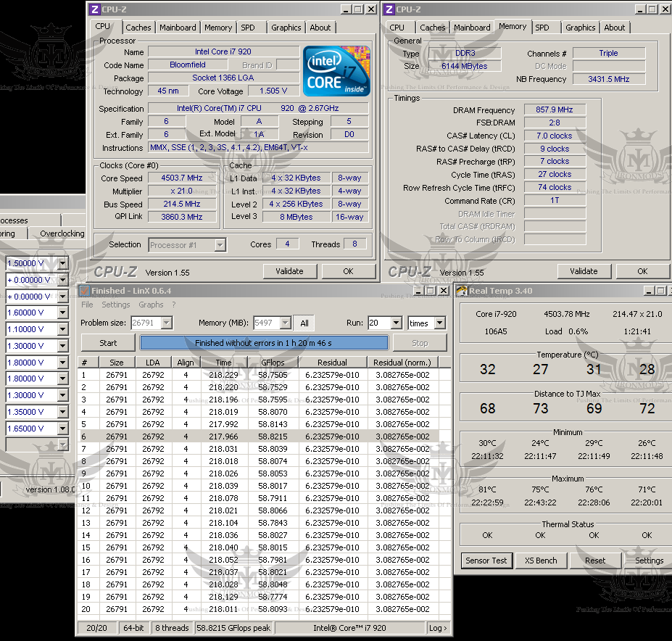672x641 pixels.
Task: Click the DRAM Frequency value '857.9 MHz'
Action: click(554, 109)
